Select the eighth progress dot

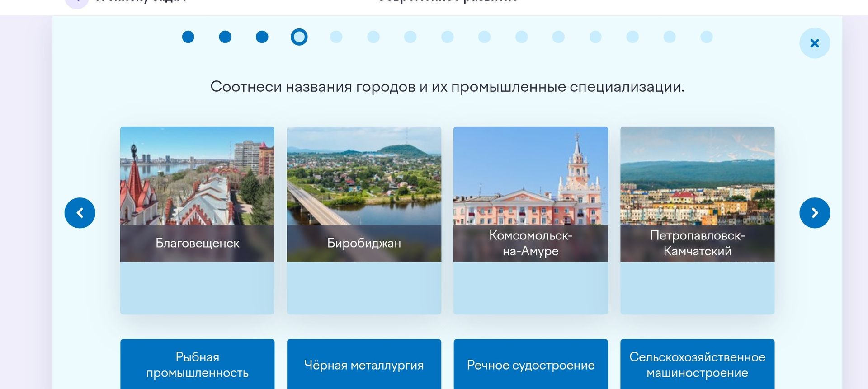coord(448,37)
